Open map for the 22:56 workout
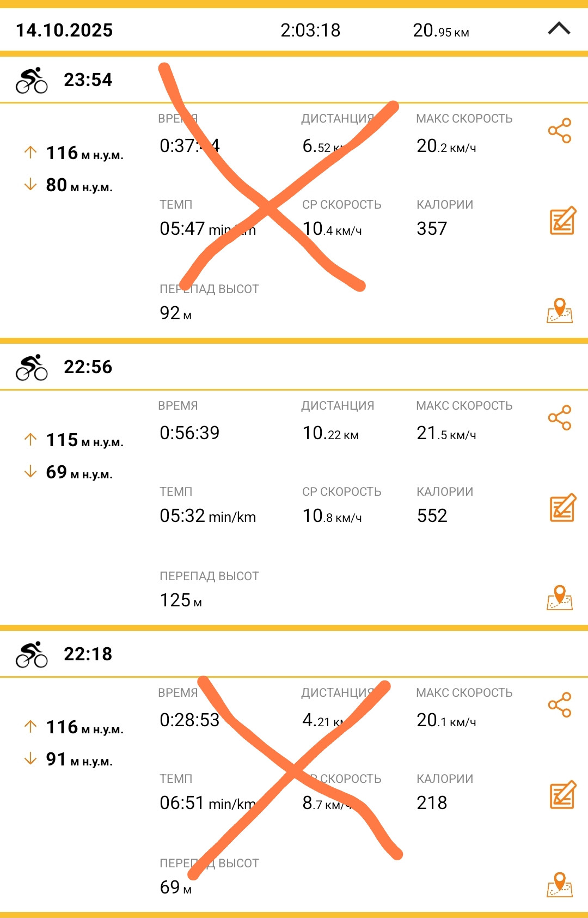Viewport: 588px width, 918px height. click(560, 598)
